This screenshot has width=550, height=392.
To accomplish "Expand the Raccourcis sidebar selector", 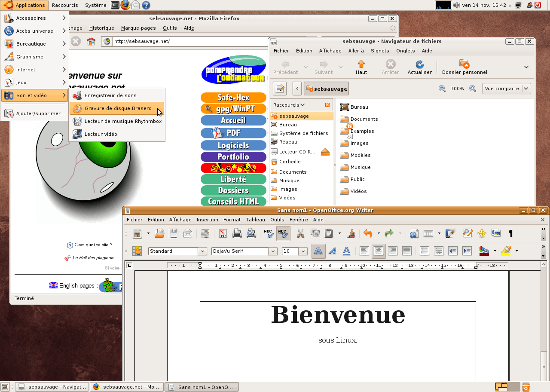I will [x=289, y=105].
